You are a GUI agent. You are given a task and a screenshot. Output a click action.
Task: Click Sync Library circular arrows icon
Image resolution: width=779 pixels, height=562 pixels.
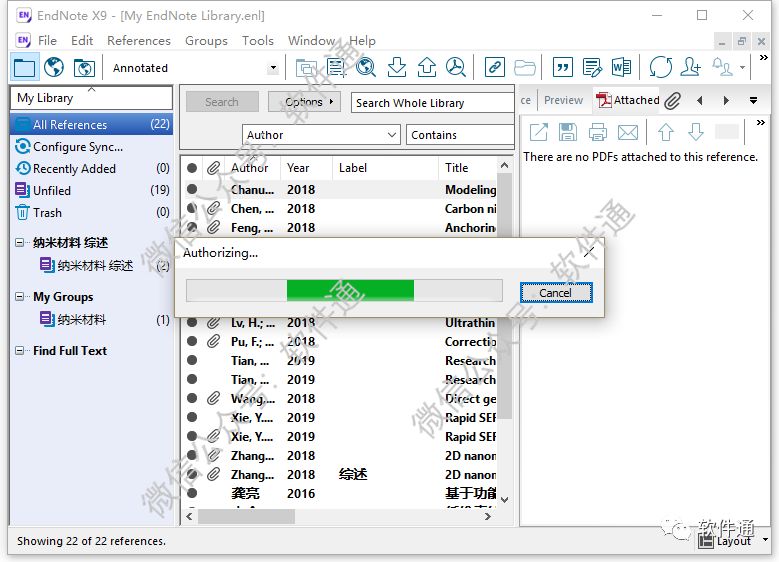coord(661,68)
